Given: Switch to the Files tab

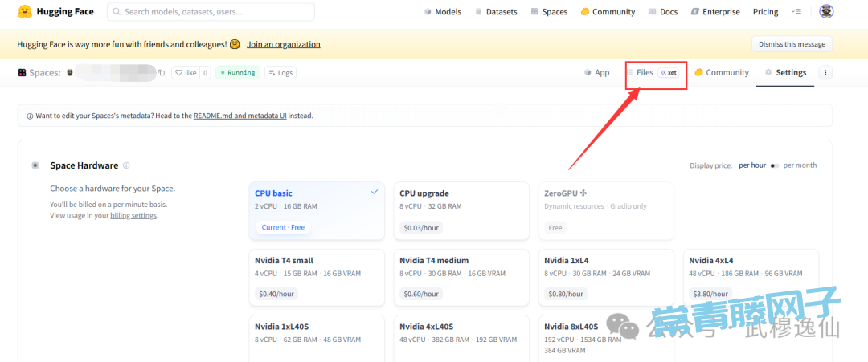Looking at the screenshot, I should [x=645, y=72].
